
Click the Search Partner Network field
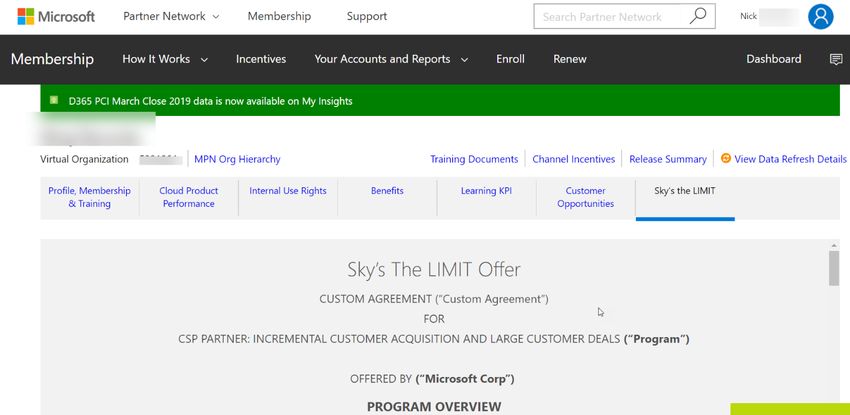tap(611, 16)
